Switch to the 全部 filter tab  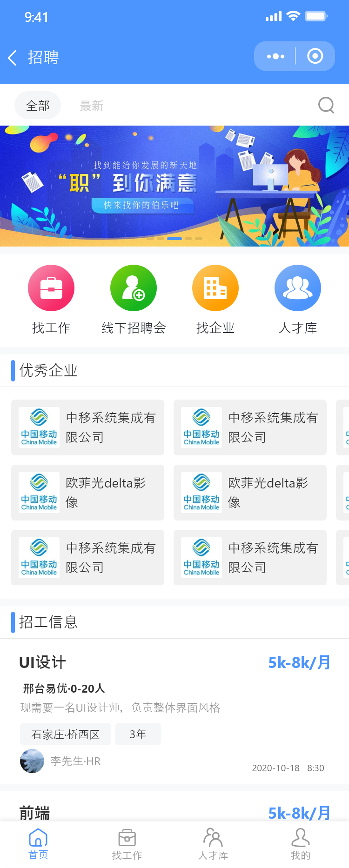38,106
